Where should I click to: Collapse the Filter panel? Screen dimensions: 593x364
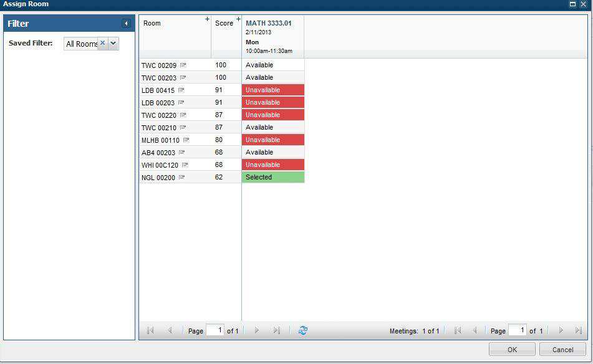pyautogui.click(x=126, y=24)
